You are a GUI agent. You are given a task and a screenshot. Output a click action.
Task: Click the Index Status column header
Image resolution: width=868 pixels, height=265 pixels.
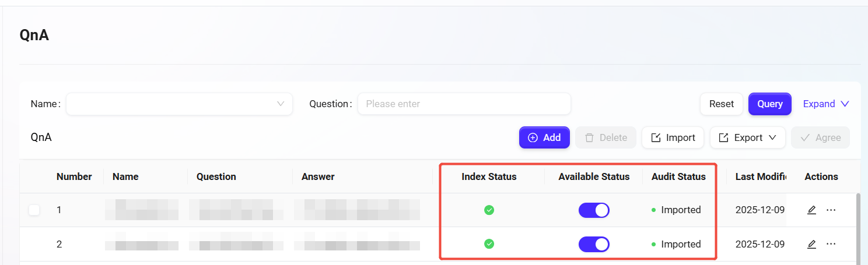(489, 176)
